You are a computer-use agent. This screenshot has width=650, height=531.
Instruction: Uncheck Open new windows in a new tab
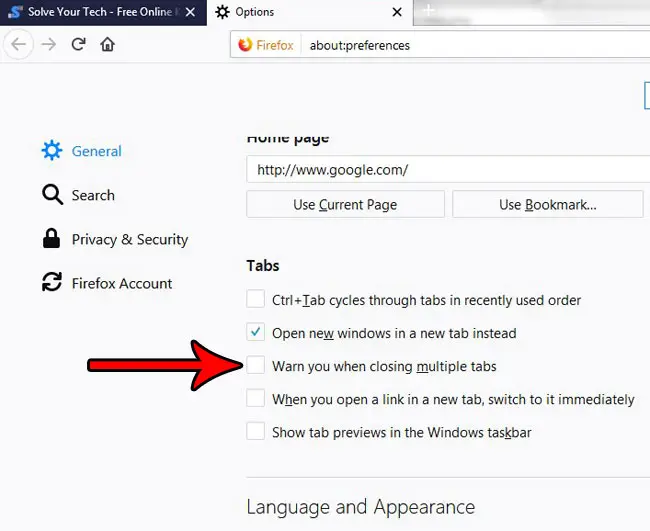pyautogui.click(x=256, y=333)
